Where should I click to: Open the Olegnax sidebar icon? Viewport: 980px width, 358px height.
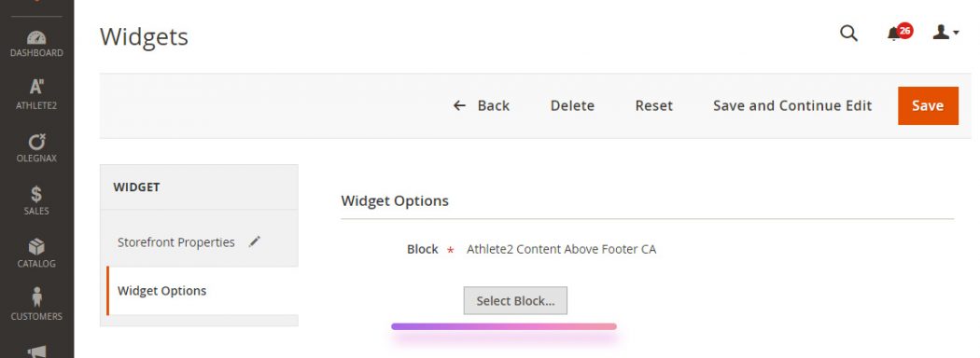click(36, 141)
